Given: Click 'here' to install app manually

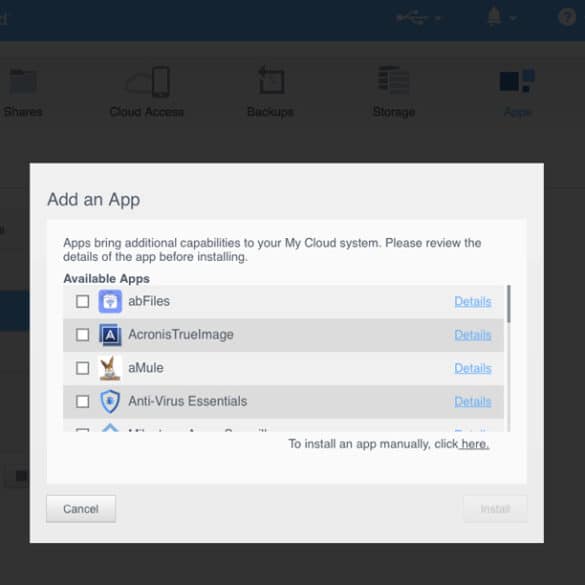Looking at the screenshot, I should [x=475, y=444].
